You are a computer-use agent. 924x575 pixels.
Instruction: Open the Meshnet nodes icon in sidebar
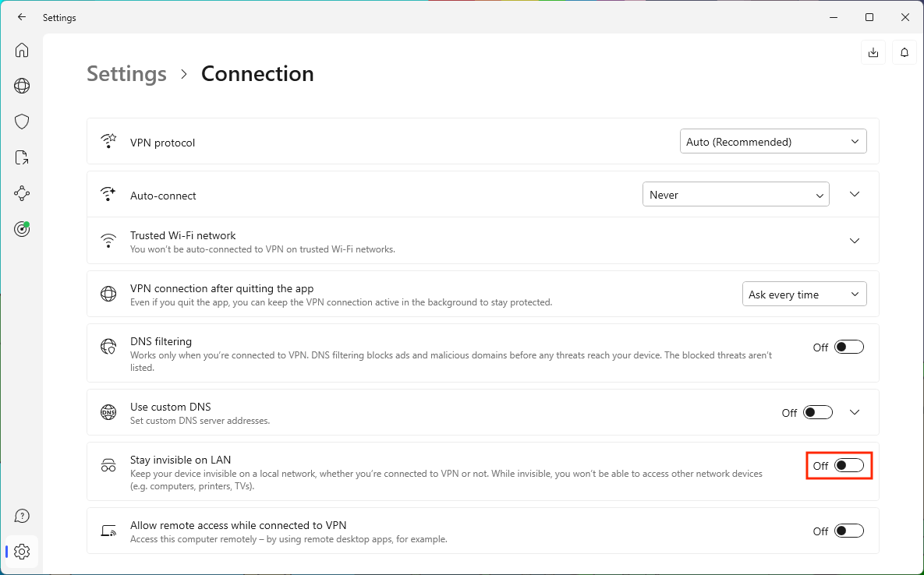point(22,193)
